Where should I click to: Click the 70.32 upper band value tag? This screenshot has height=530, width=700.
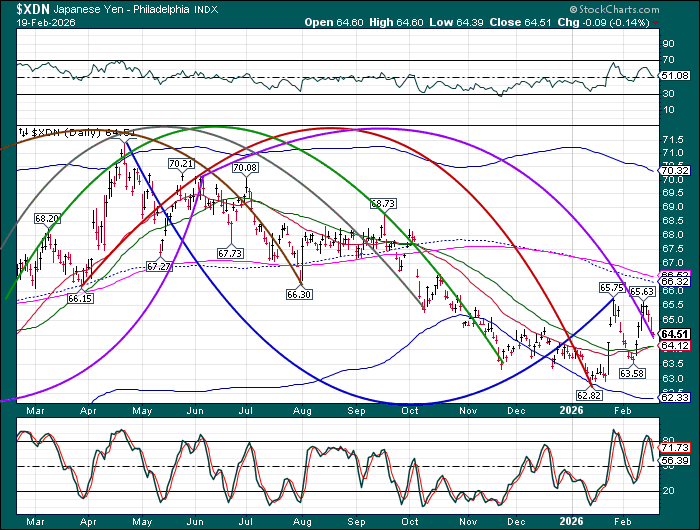pyautogui.click(x=674, y=170)
